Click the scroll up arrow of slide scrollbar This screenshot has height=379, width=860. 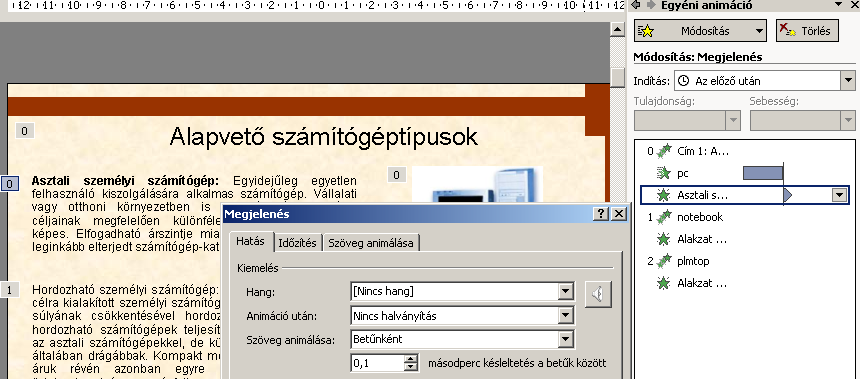click(618, 29)
